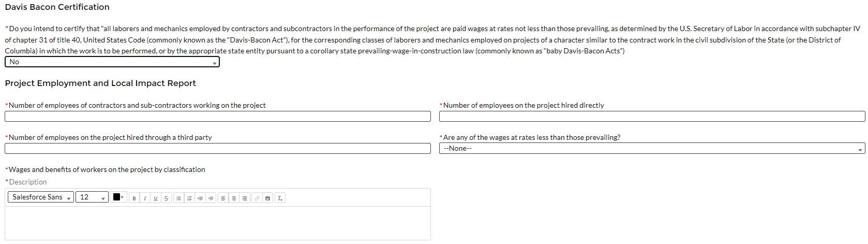Toggle bold formatting in description editor

[134, 198]
